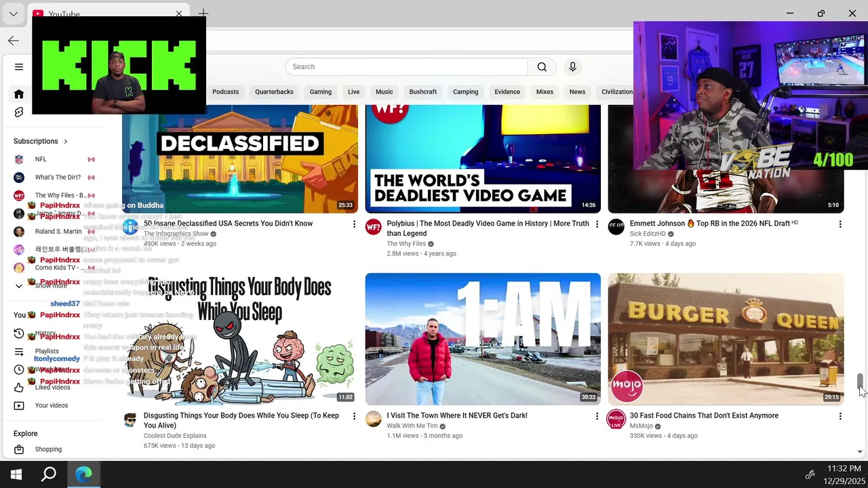The image size is (868, 488).
Task: Open options menu for Polybius video
Action: (x=597, y=224)
